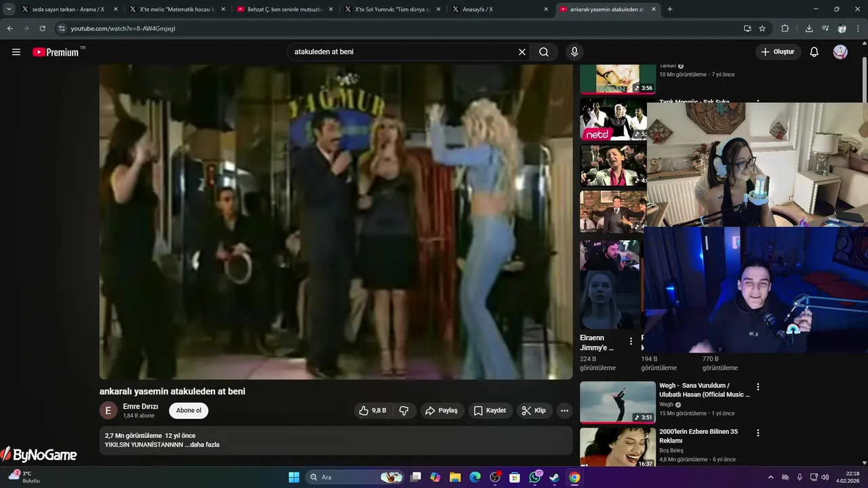Open WhatsApp from the taskbar
Viewport: 868px width, 488px height.
(x=535, y=477)
